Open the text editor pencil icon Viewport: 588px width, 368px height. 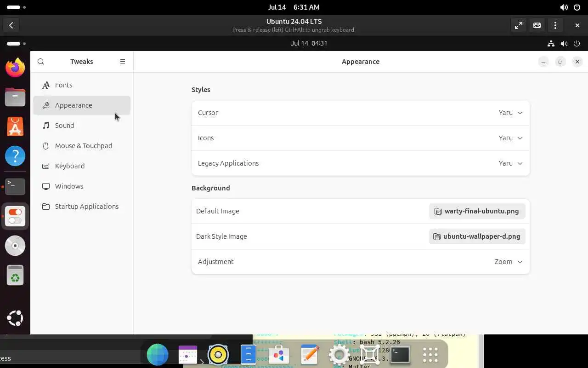click(x=309, y=355)
